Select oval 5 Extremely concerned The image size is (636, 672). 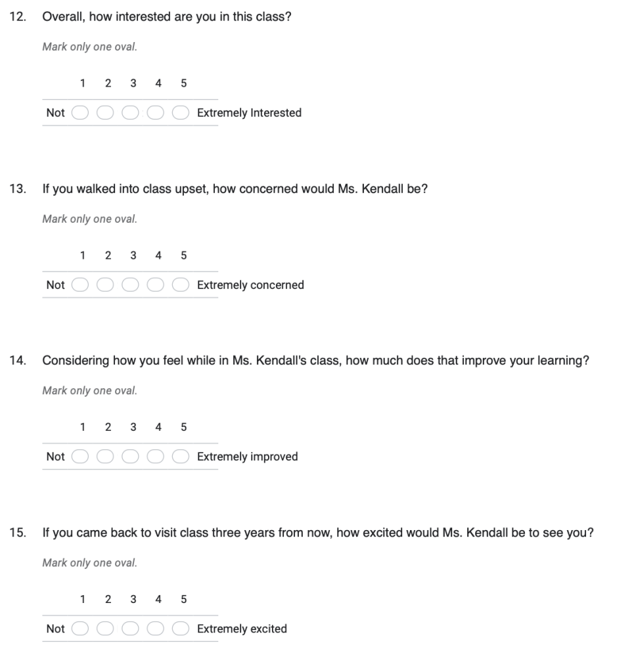(181, 285)
